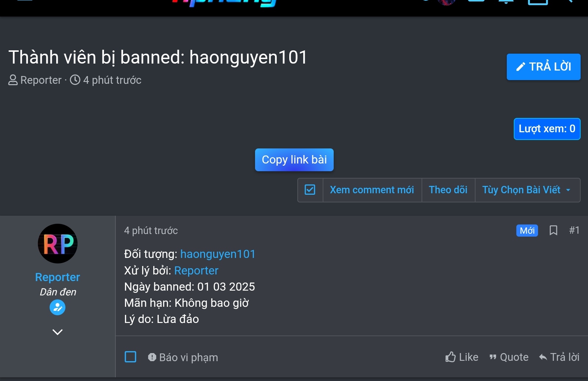Check the post selection checkbox
The image size is (588, 381).
pyautogui.click(x=130, y=357)
